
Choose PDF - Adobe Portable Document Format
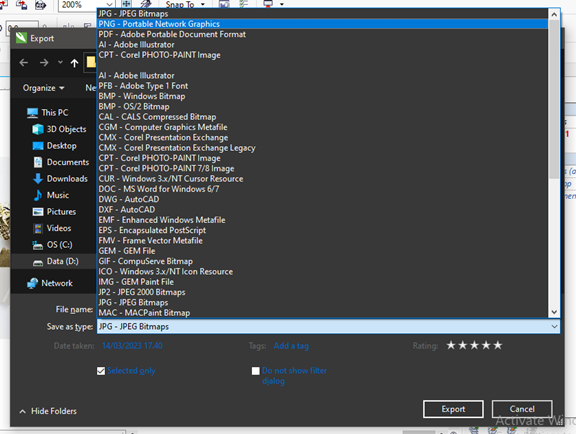pyautogui.click(x=323, y=34)
